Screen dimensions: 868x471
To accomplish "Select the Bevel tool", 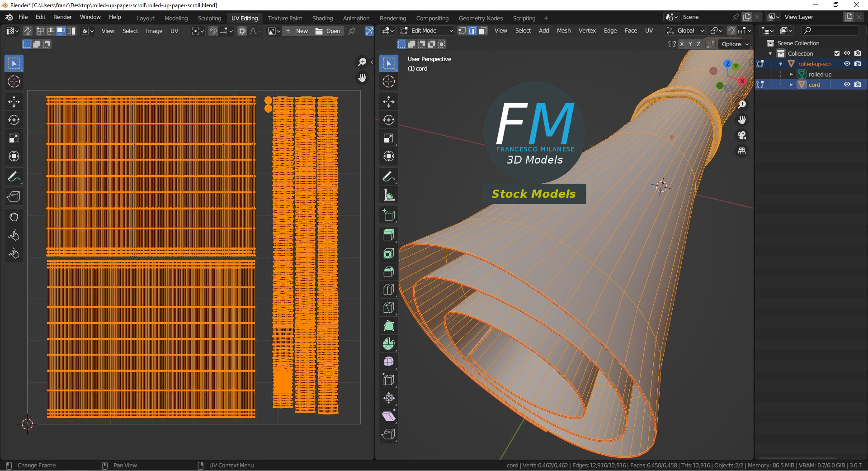I will pyautogui.click(x=388, y=271).
